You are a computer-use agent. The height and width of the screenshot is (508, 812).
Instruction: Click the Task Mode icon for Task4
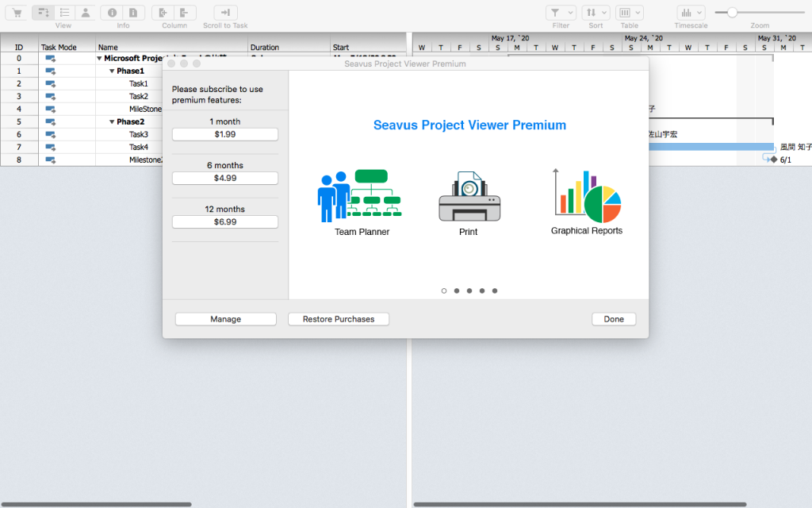(50, 147)
